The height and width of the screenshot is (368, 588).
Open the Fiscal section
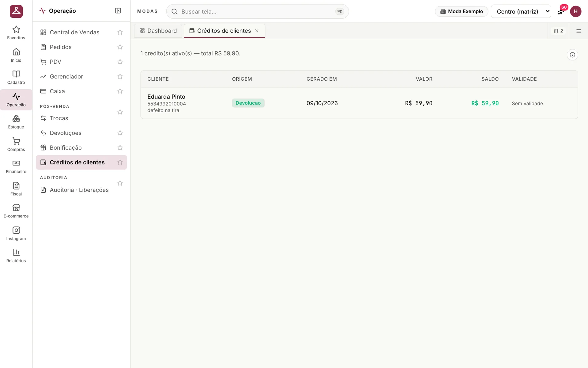coord(16,189)
